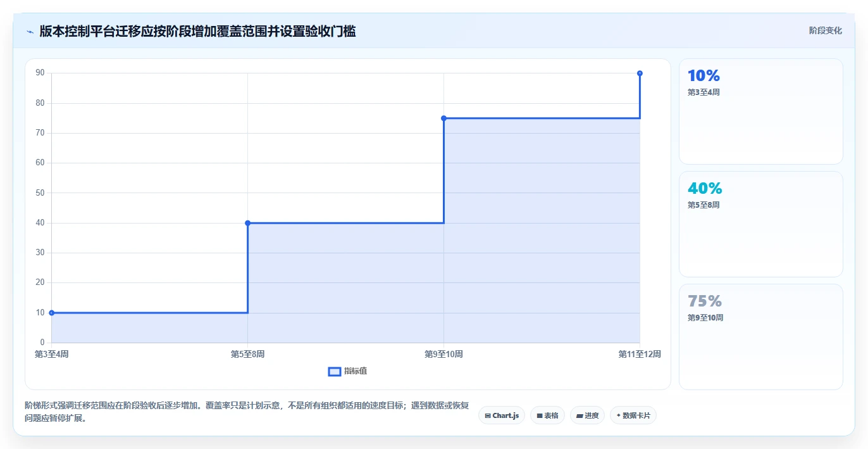
Task: Click the 表格 tag chip
Action: pos(547,415)
